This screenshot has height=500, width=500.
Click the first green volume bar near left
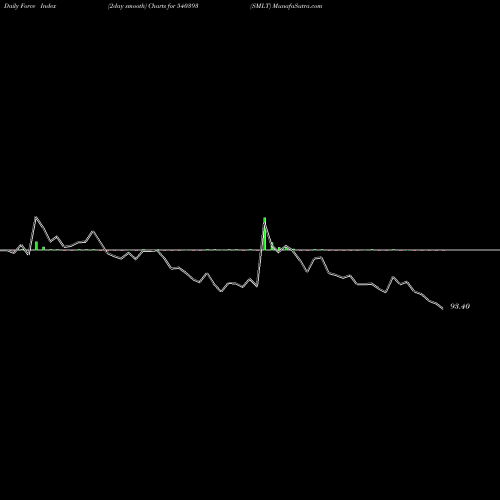(x=36, y=246)
